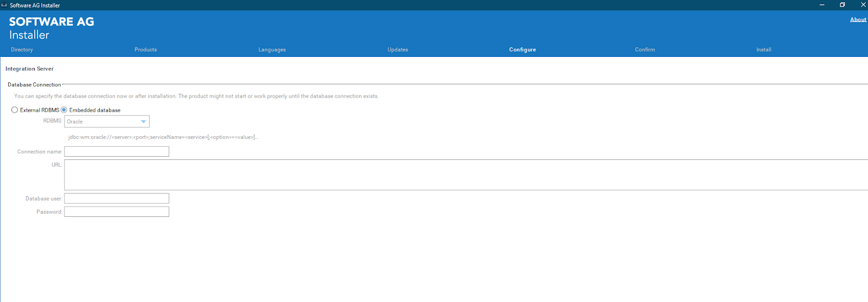Close the Software AG Installer window
868x302 pixels.
[x=863, y=5]
